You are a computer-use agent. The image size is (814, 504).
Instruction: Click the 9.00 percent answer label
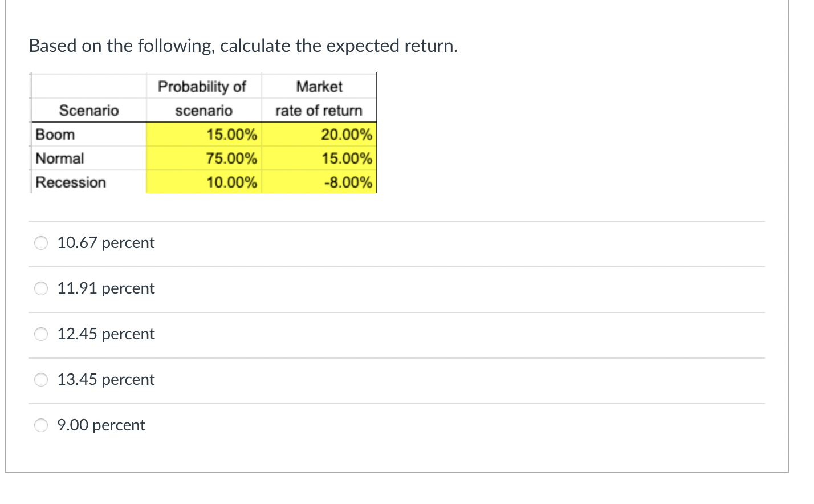coord(101,425)
